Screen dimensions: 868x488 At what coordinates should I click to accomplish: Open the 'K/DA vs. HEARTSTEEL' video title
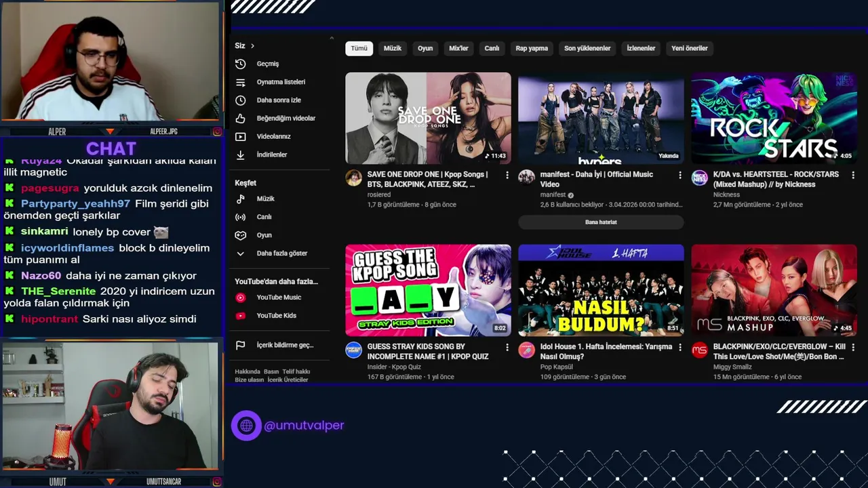point(776,179)
